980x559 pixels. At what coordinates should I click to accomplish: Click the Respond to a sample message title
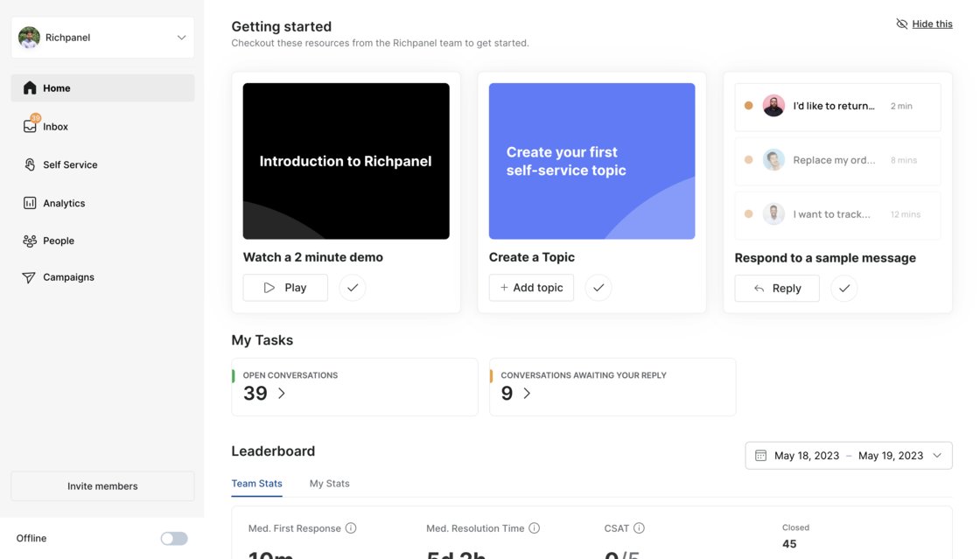(825, 258)
